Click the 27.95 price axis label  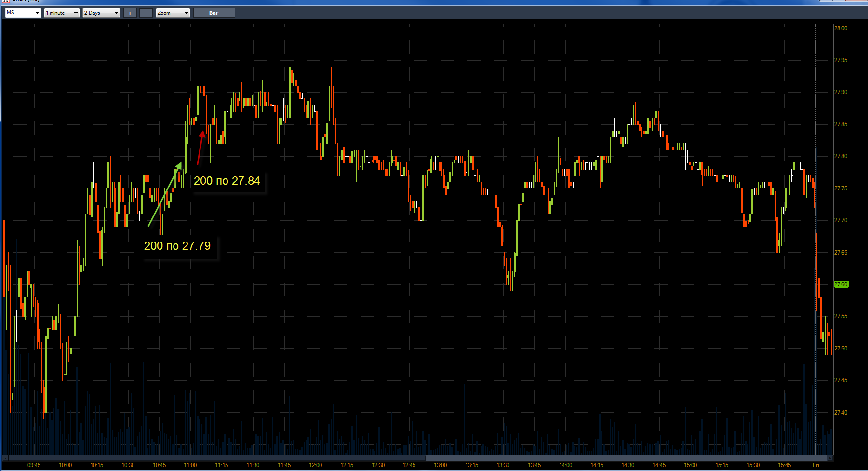tap(841, 60)
